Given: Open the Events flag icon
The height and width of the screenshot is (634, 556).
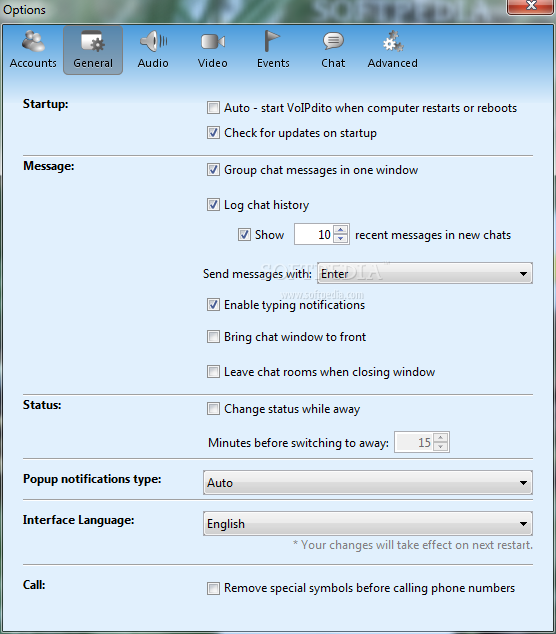Looking at the screenshot, I should coord(272,41).
